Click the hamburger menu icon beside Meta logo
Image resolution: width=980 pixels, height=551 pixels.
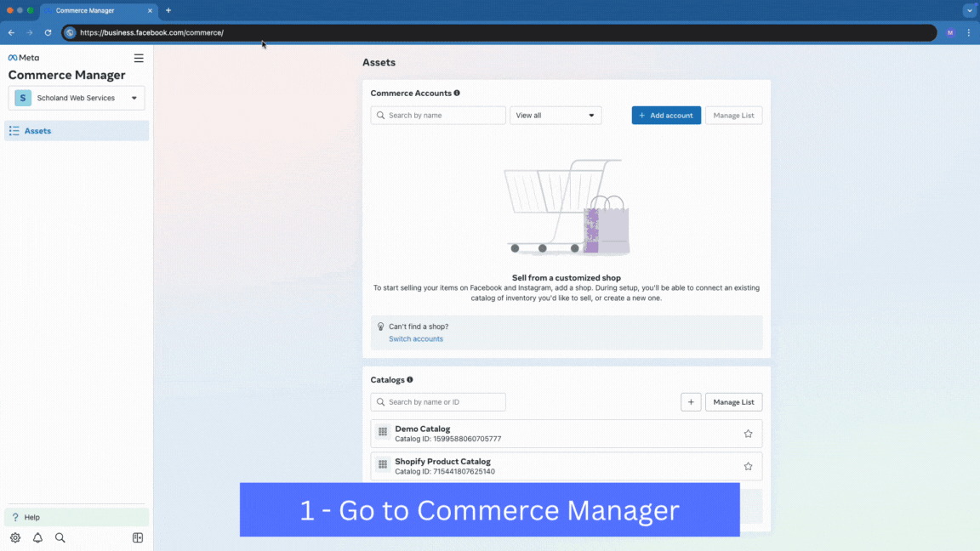(x=139, y=59)
